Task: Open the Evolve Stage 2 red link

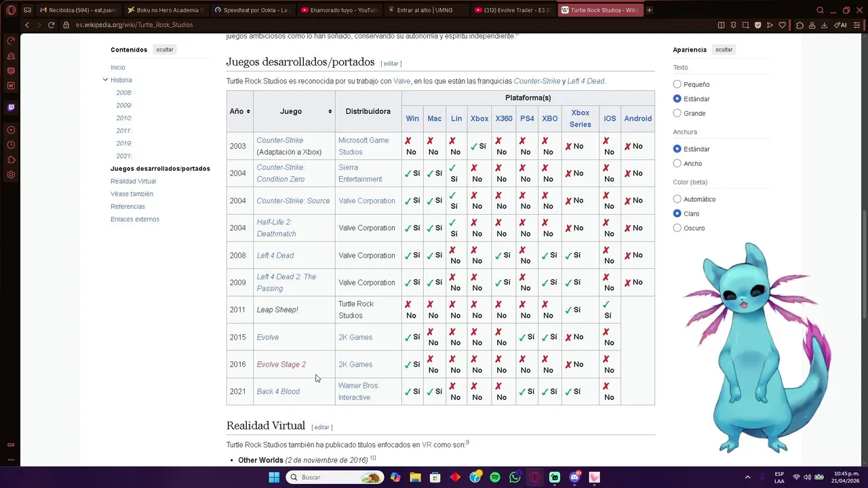Action: pos(281,365)
